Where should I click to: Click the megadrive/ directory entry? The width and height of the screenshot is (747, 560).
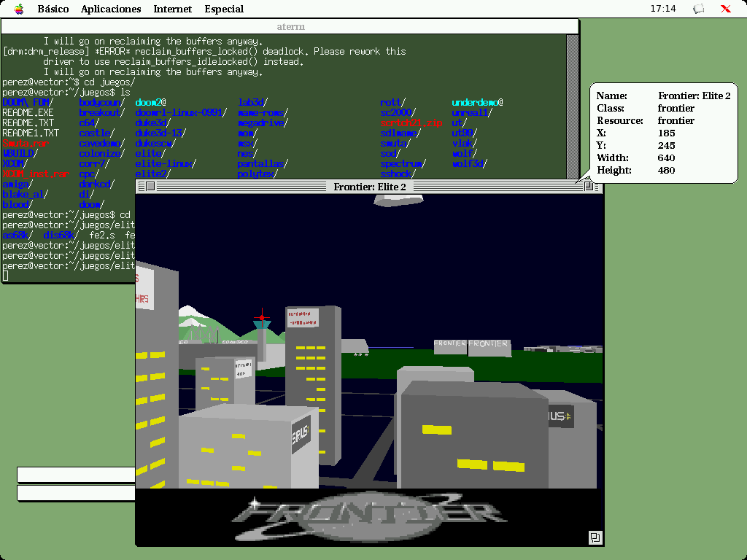point(263,122)
